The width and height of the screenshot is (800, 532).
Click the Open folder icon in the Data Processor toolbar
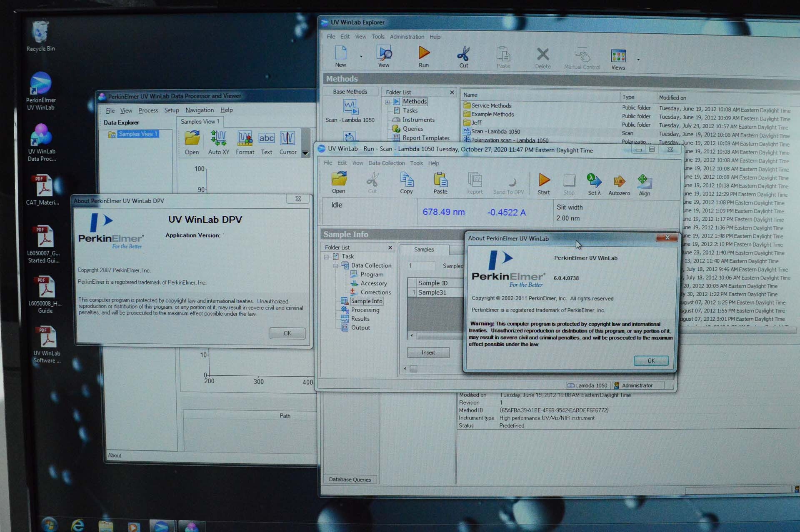[192, 138]
